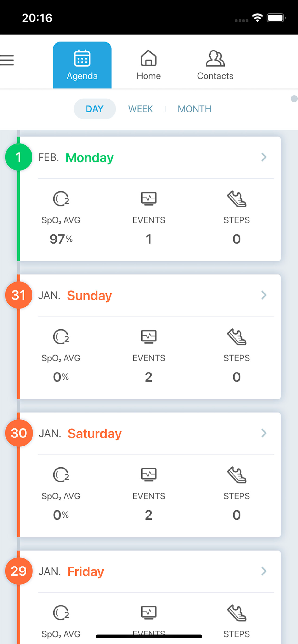This screenshot has width=298, height=644.
Task: Expand the Sunday Jan 31 details chevron
Action: point(264,295)
